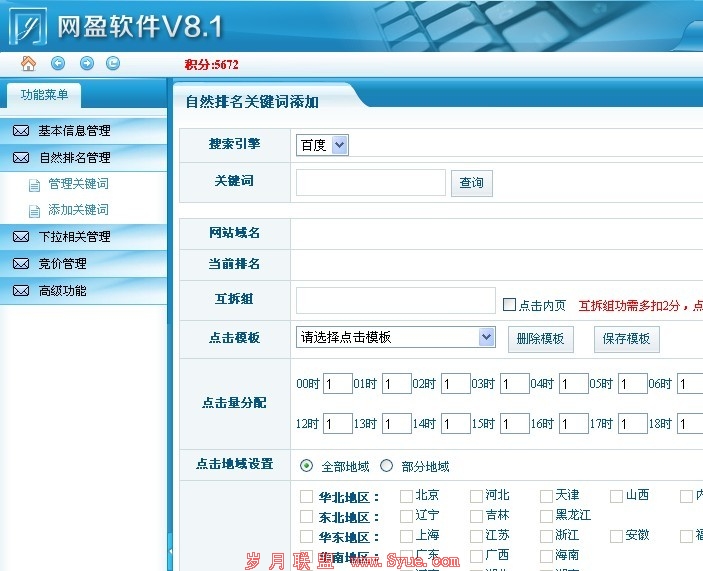Click the envelope icon beside 竞价管理
The height and width of the screenshot is (571, 703).
[x=20, y=264]
